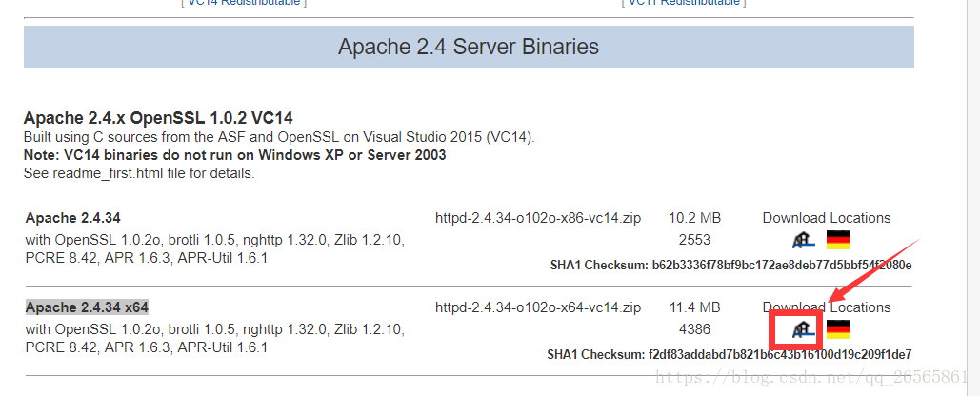The height and width of the screenshot is (396, 980).
Task: Click download count 4386
Action: 695,329
